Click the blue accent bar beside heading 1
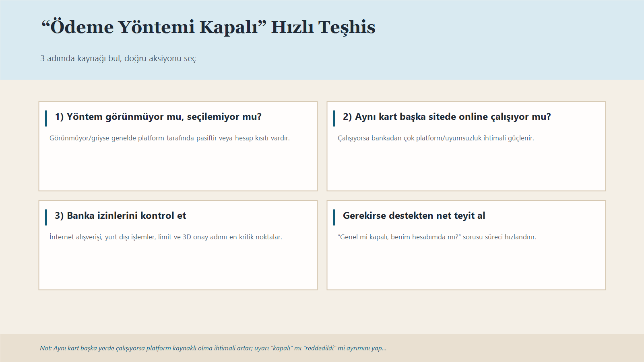644x362 pixels. tap(46, 118)
